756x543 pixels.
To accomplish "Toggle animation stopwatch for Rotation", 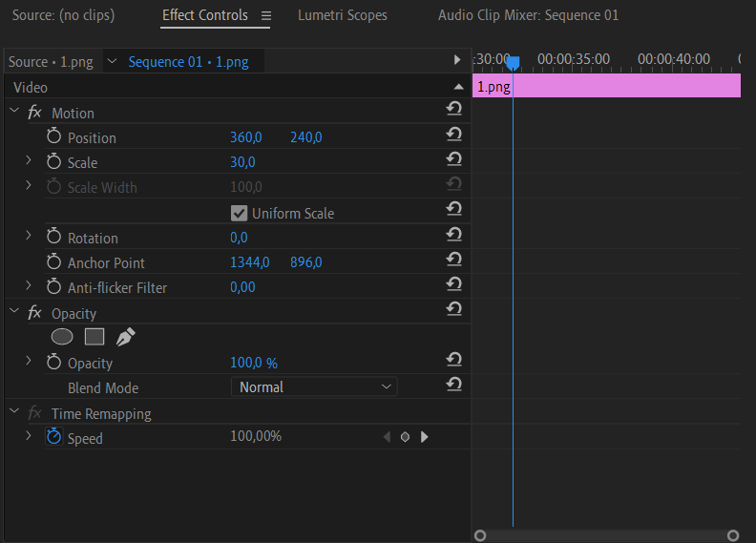I will [x=54, y=237].
